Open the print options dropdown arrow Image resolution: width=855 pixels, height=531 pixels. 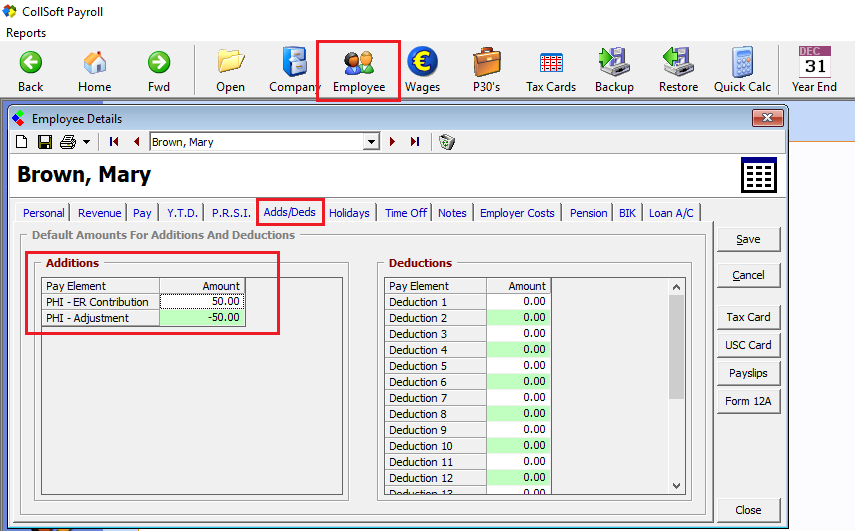tap(86, 142)
